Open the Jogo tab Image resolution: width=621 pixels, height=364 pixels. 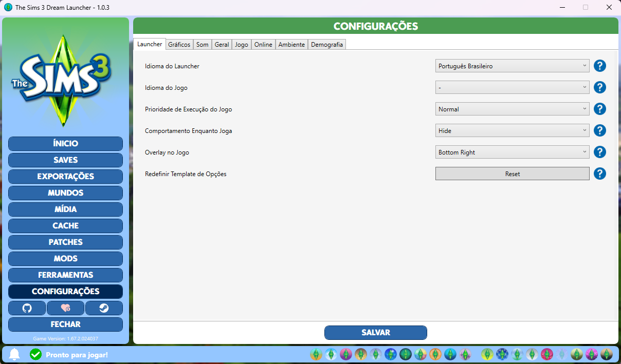[242, 45]
